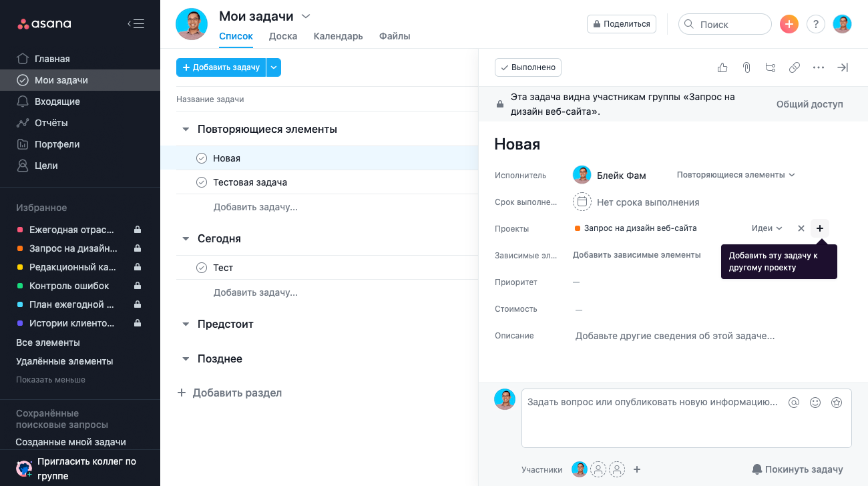Click Добавить зависимые элементы

click(636, 255)
